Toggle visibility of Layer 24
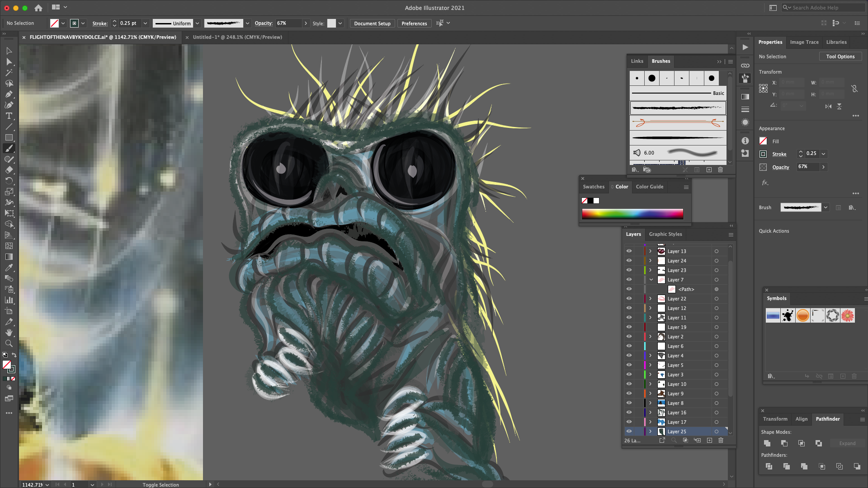The image size is (868, 488). 629,261
